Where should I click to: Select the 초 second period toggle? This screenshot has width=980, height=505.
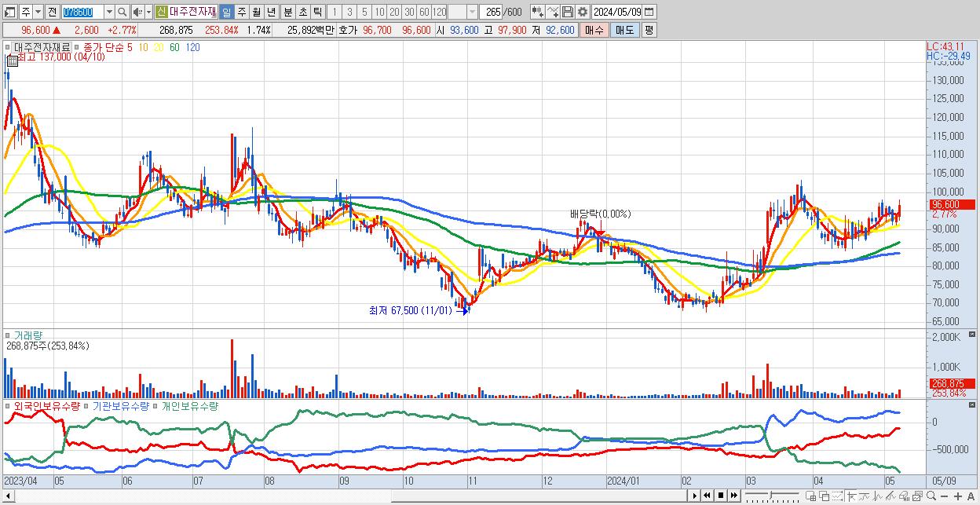pyautogui.click(x=302, y=12)
